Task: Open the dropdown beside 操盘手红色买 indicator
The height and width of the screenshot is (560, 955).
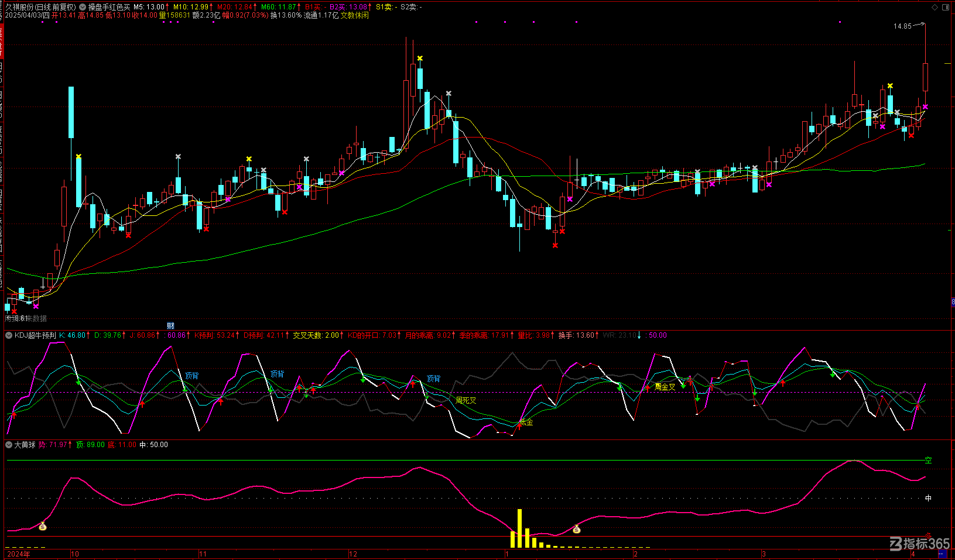Action: (83, 7)
